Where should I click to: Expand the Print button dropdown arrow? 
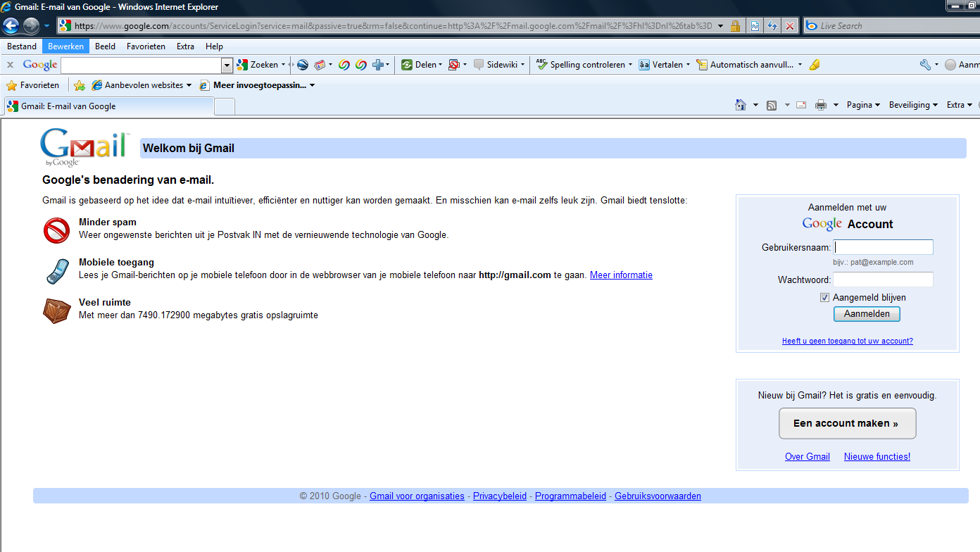tap(836, 105)
